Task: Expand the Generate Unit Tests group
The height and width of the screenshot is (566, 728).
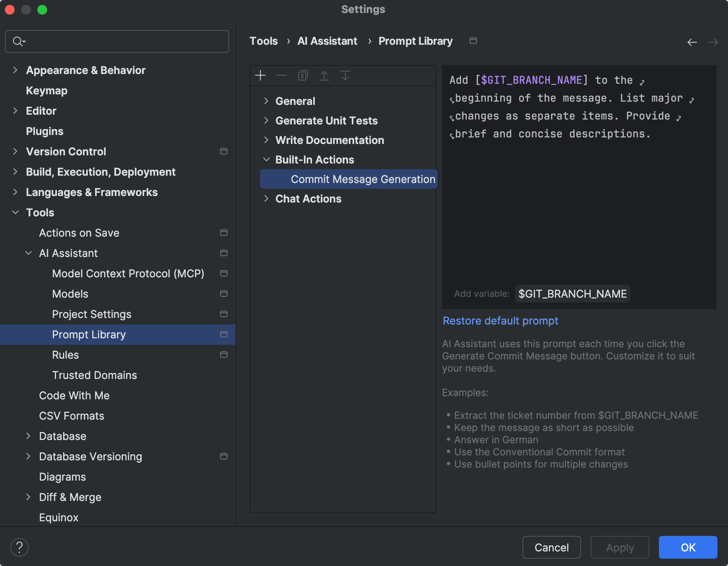Action: [x=266, y=120]
